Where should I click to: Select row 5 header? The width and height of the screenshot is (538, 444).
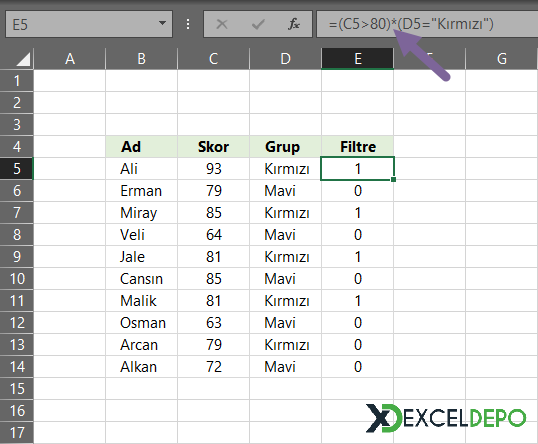(x=16, y=168)
